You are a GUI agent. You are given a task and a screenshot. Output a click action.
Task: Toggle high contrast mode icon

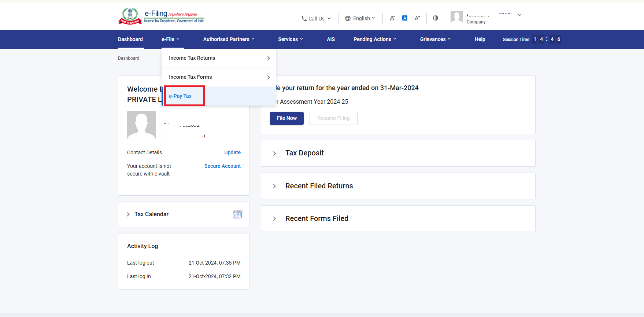pos(436,18)
